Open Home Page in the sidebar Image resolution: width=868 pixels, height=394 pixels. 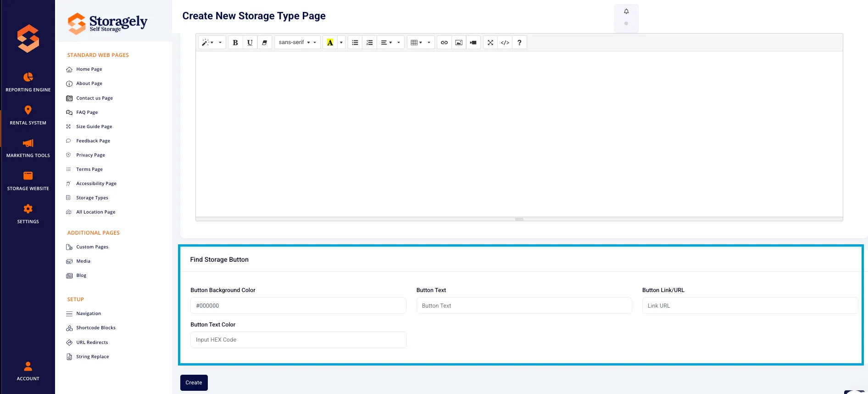89,69
